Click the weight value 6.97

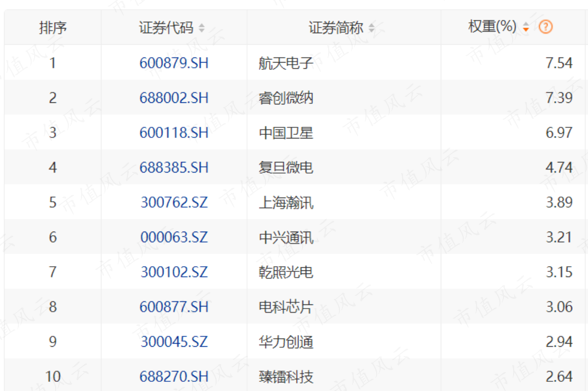tap(559, 132)
